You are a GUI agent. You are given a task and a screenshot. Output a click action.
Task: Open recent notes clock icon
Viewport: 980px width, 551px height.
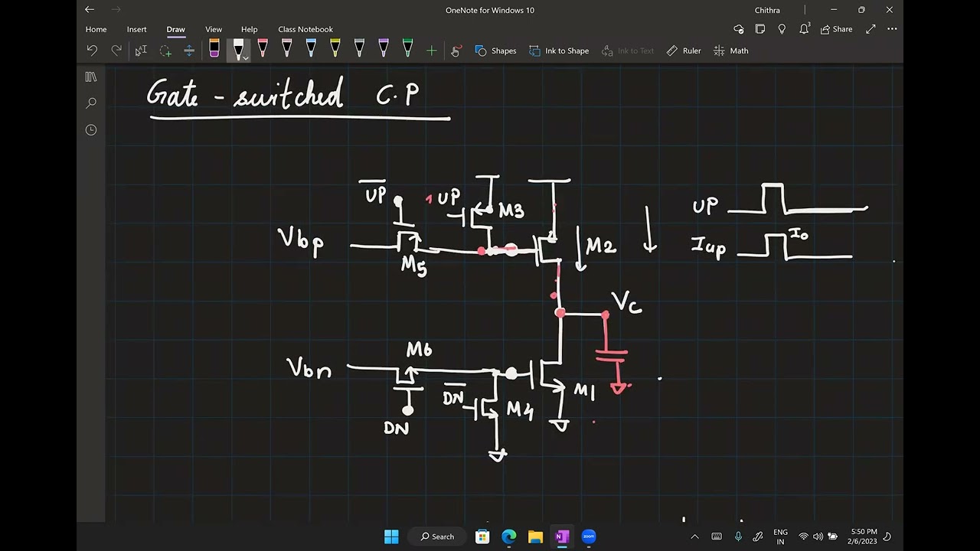pyautogui.click(x=91, y=130)
